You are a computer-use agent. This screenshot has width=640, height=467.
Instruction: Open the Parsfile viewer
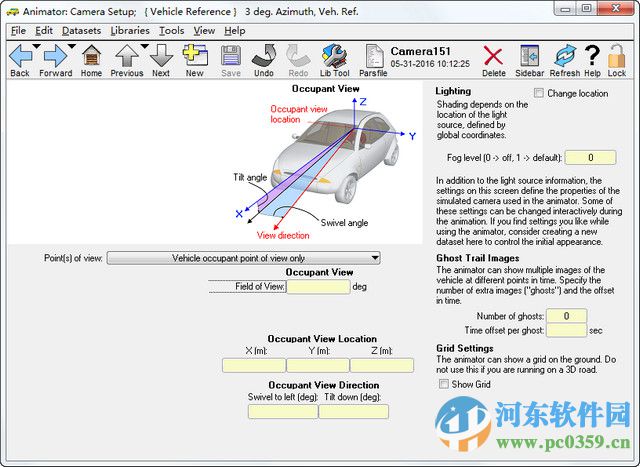[x=374, y=56]
